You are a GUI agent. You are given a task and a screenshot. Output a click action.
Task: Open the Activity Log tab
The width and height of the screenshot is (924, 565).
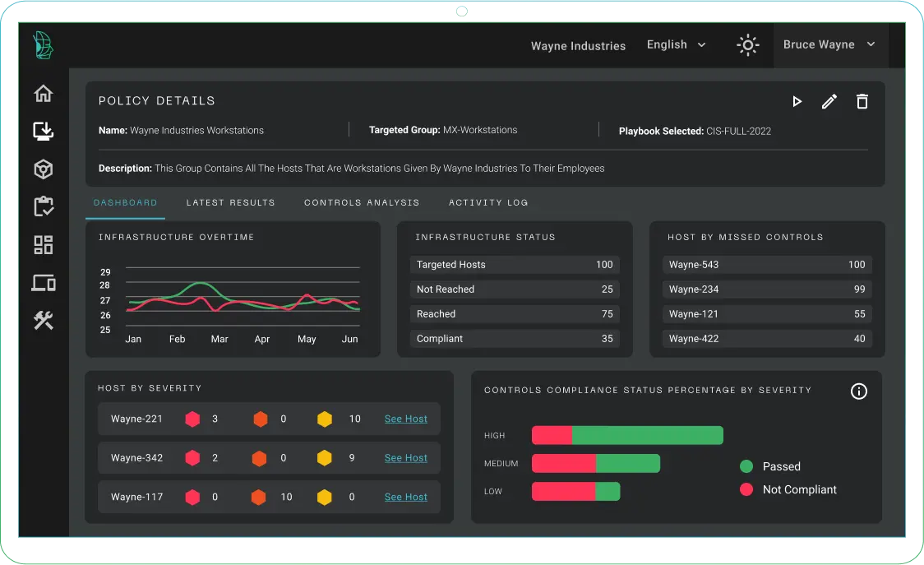point(488,202)
